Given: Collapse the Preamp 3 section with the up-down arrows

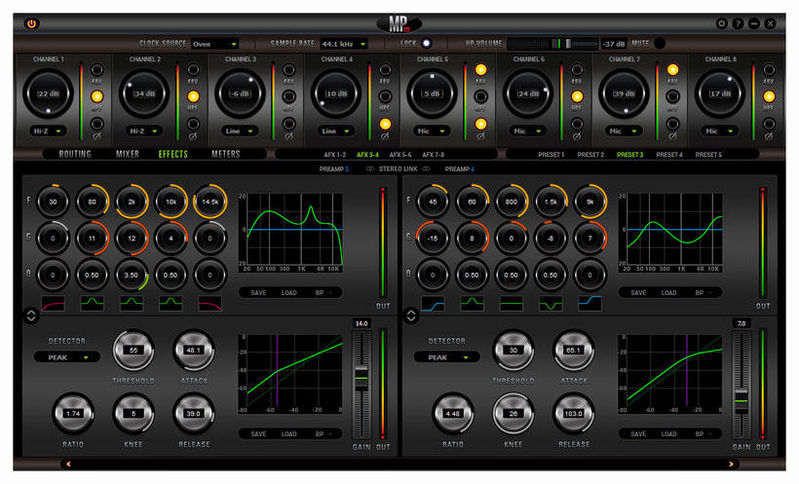Looking at the screenshot, I should click(31, 315).
